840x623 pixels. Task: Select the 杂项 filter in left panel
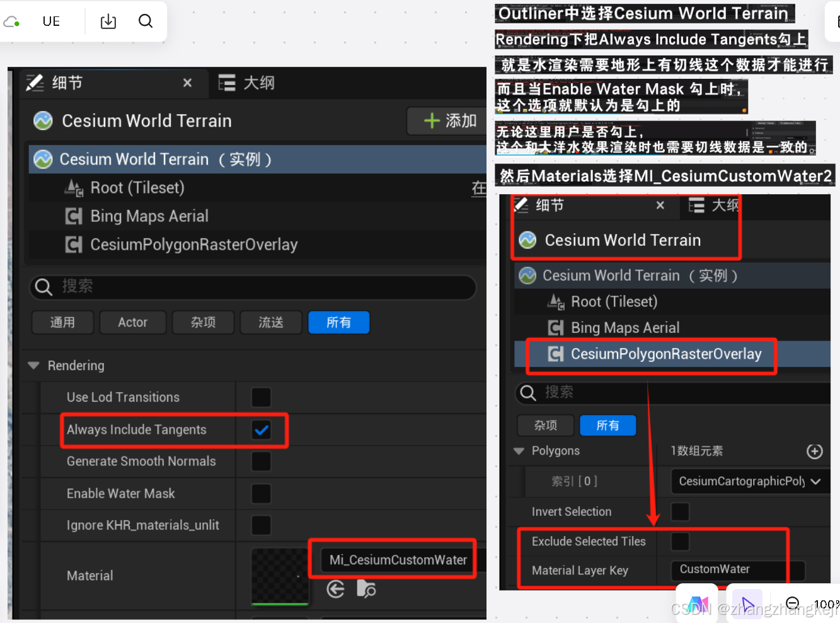[x=204, y=322]
